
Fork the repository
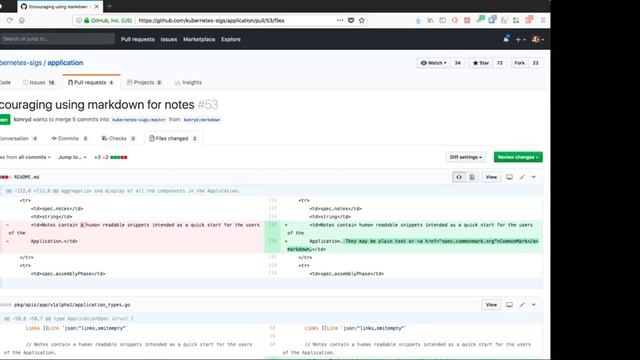[x=519, y=63]
